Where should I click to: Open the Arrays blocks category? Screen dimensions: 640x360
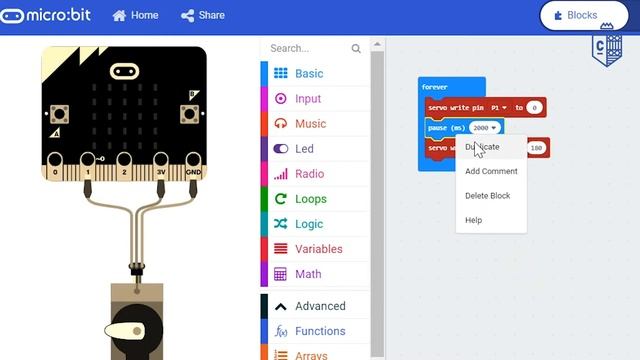pos(315,353)
